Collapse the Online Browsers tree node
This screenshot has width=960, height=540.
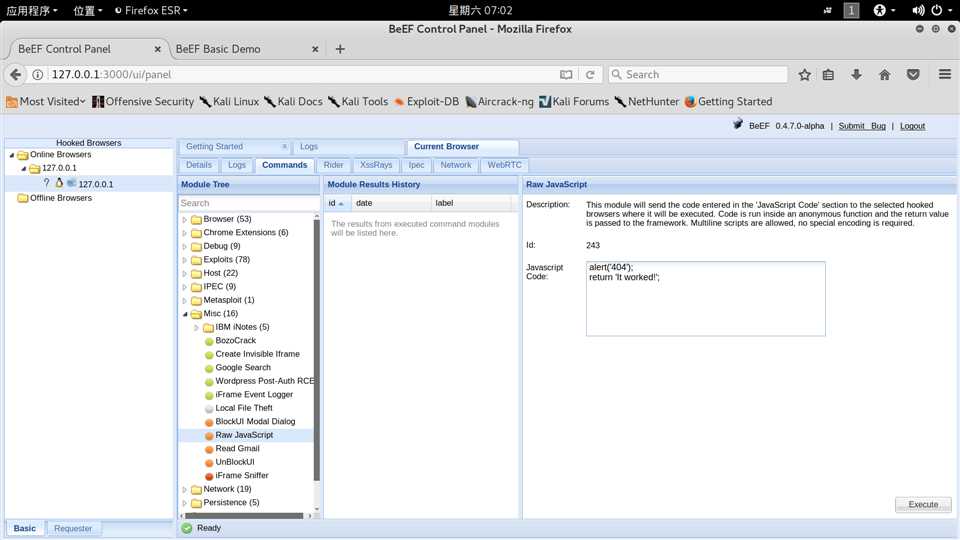pyautogui.click(x=12, y=155)
